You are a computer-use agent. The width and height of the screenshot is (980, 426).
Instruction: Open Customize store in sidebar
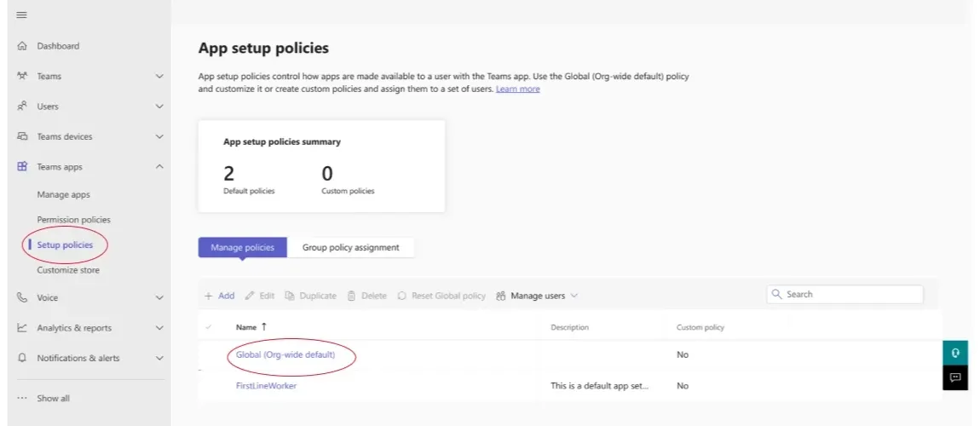pos(68,270)
